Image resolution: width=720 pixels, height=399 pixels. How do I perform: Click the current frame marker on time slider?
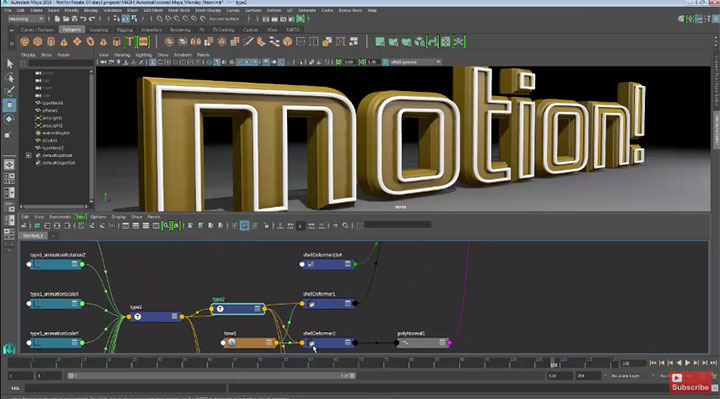tap(554, 363)
